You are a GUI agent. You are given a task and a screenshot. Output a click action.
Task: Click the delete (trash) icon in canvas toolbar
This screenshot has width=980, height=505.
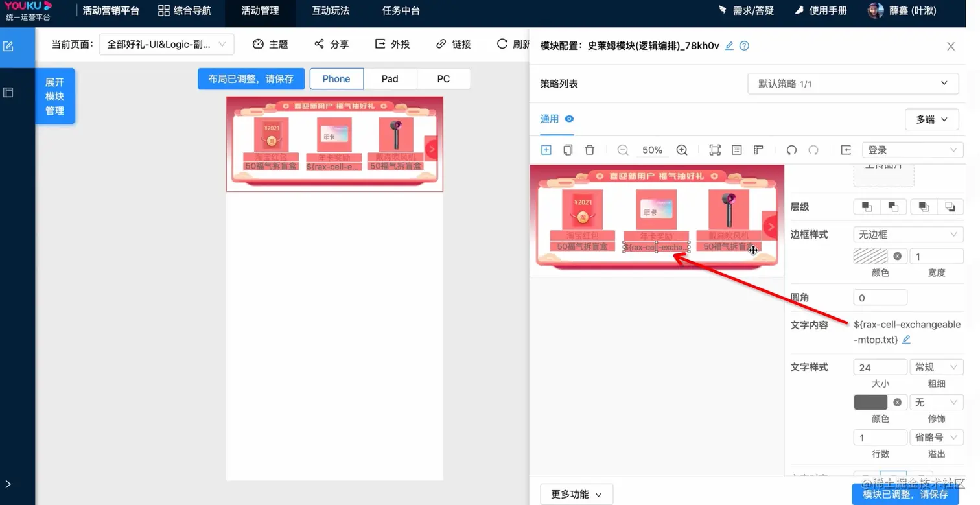click(x=589, y=150)
